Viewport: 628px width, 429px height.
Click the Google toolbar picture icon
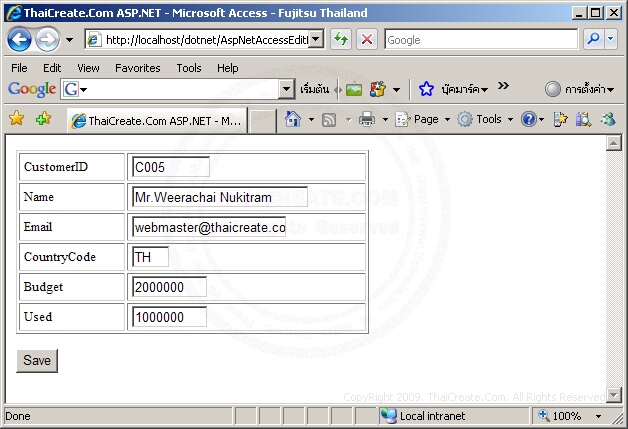coord(354,89)
